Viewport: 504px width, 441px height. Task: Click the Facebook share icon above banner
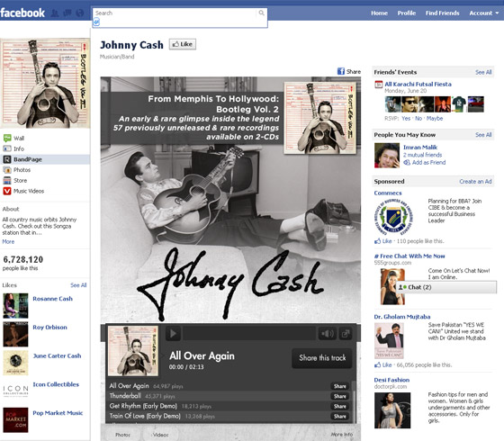coord(341,71)
